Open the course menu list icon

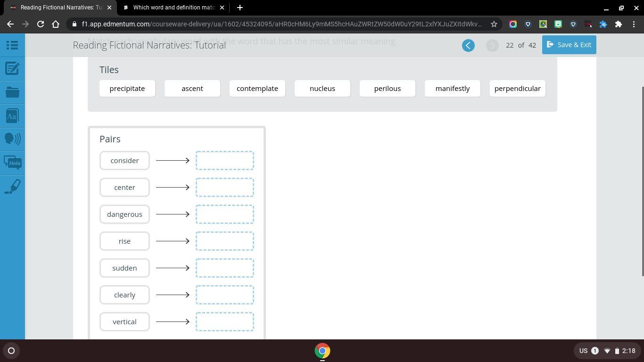pyautogui.click(x=12, y=45)
